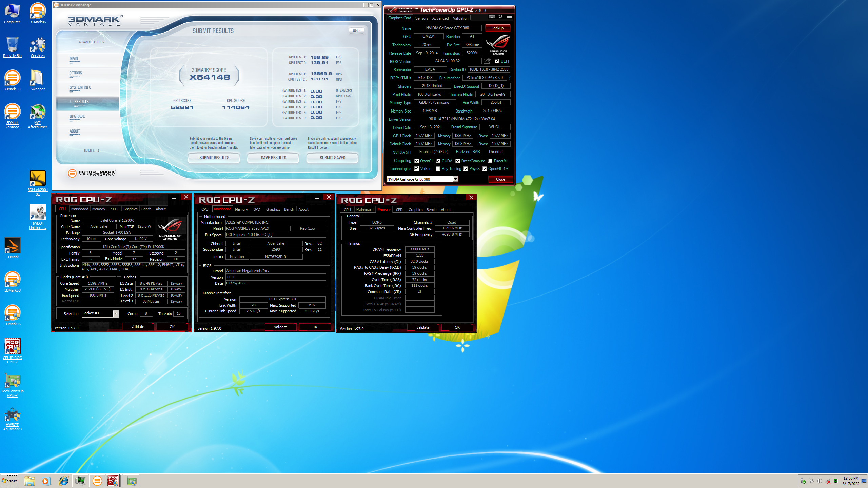Toggle the Ray Tracing checkbox
The width and height of the screenshot is (868, 488).
click(x=438, y=169)
